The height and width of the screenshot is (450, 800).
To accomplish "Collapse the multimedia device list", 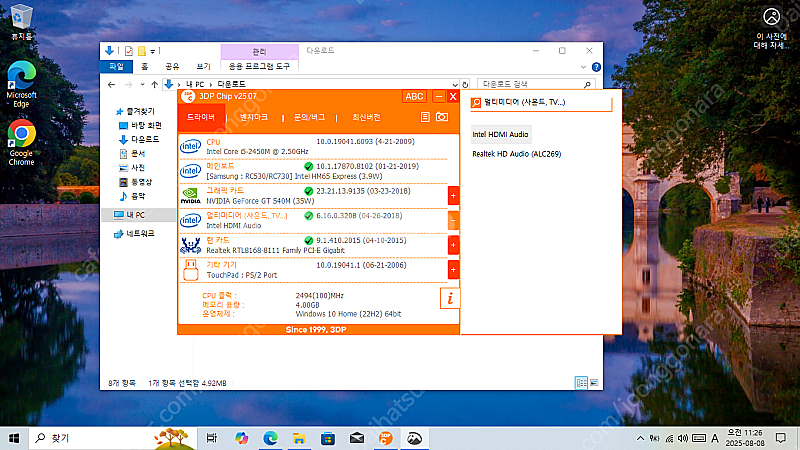I will pyautogui.click(x=453, y=220).
